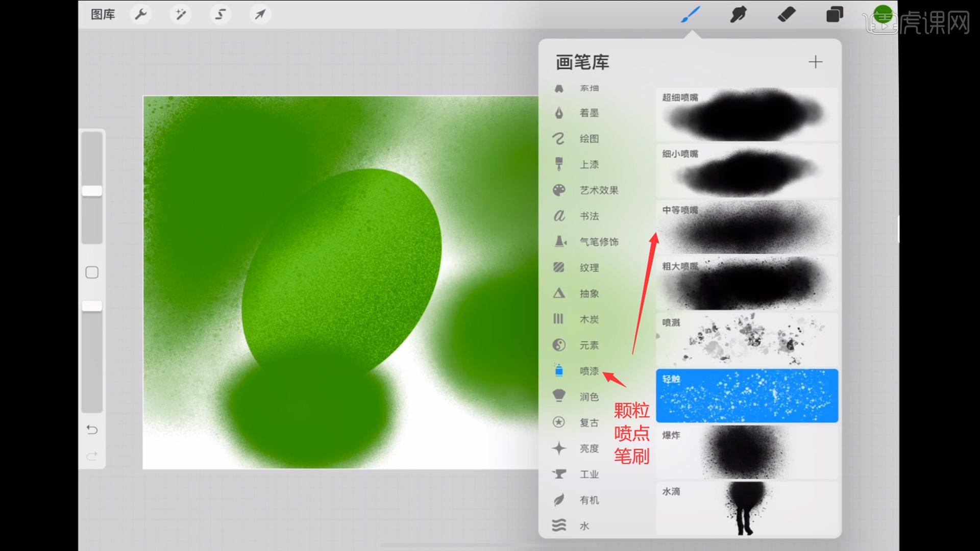Tap the square modify button on sidebar

coord(92,273)
